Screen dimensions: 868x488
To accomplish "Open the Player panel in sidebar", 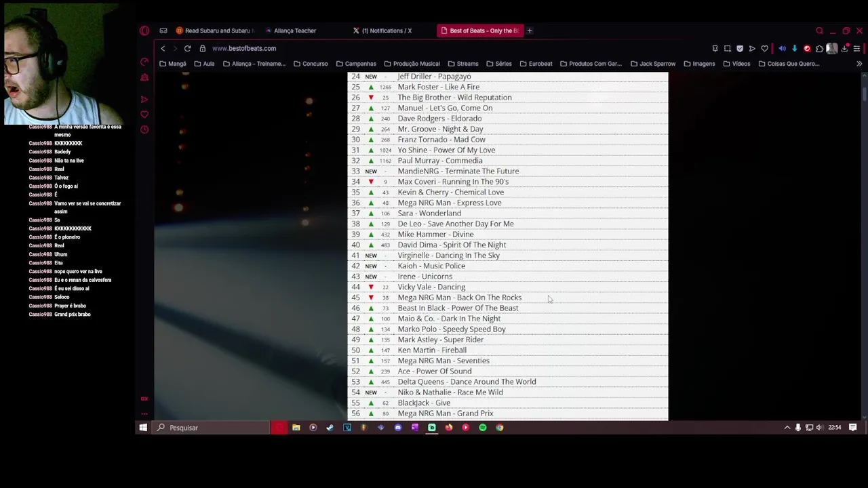I will pos(144,100).
